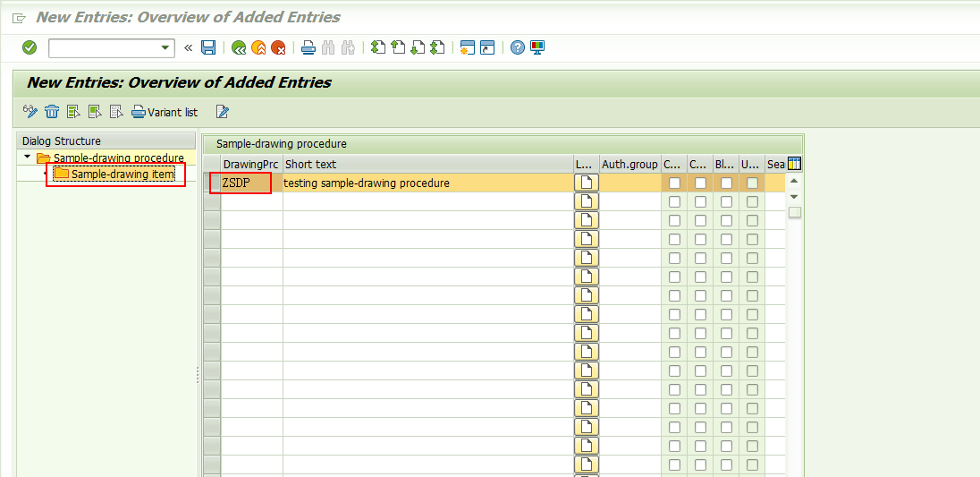The width and height of the screenshot is (980, 477).
Task: Tick the second C... checkbox in ZSDP row
Action: coord(701,183)
